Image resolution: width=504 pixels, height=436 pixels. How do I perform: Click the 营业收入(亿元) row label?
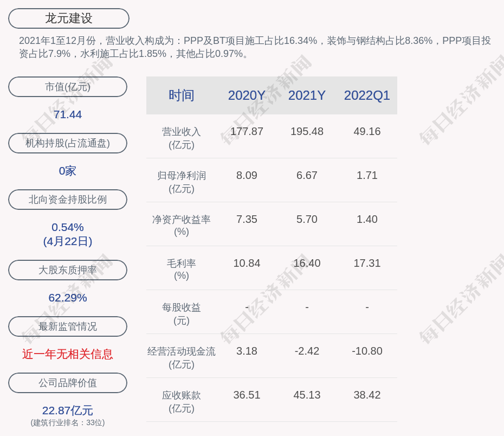[182, 138]
